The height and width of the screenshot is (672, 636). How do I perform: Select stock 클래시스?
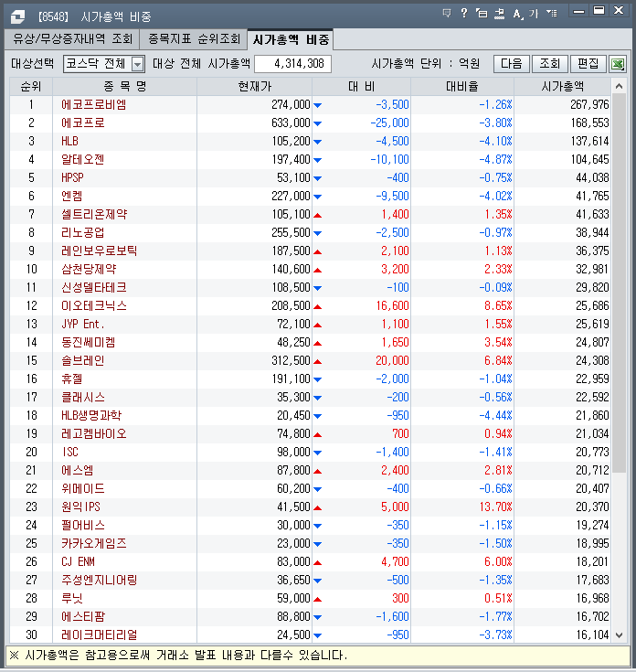coord(82,398)
